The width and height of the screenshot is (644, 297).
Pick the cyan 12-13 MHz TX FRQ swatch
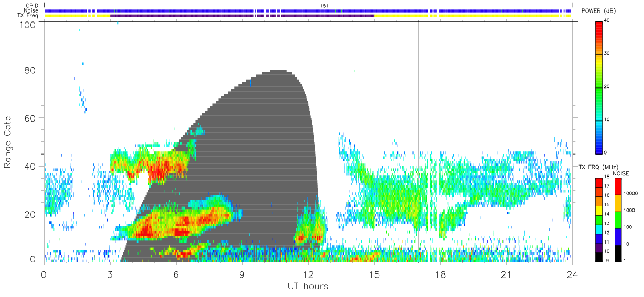[x=599, y=228]
